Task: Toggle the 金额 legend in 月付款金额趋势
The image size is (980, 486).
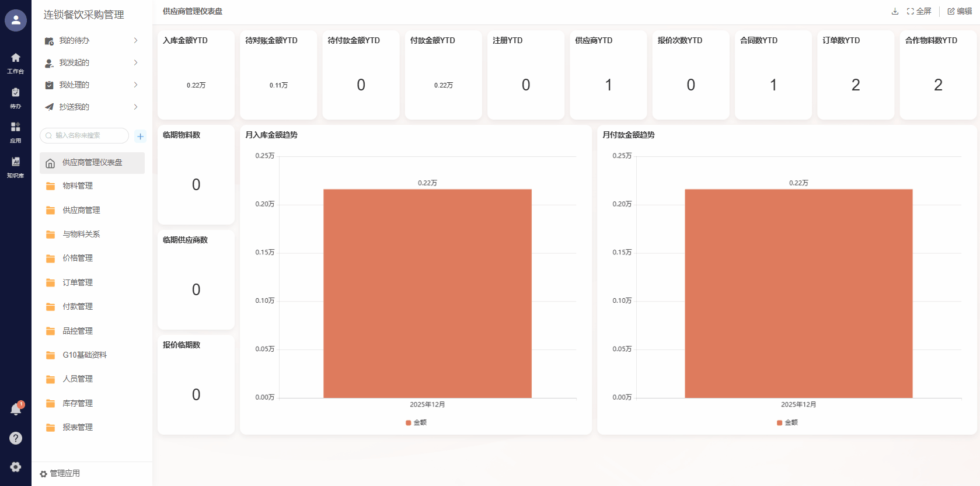Action: point(787,422)
